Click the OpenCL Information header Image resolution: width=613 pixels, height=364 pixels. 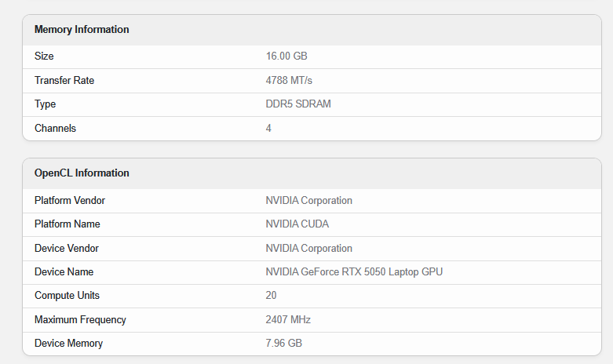click(x=82, y=173)
